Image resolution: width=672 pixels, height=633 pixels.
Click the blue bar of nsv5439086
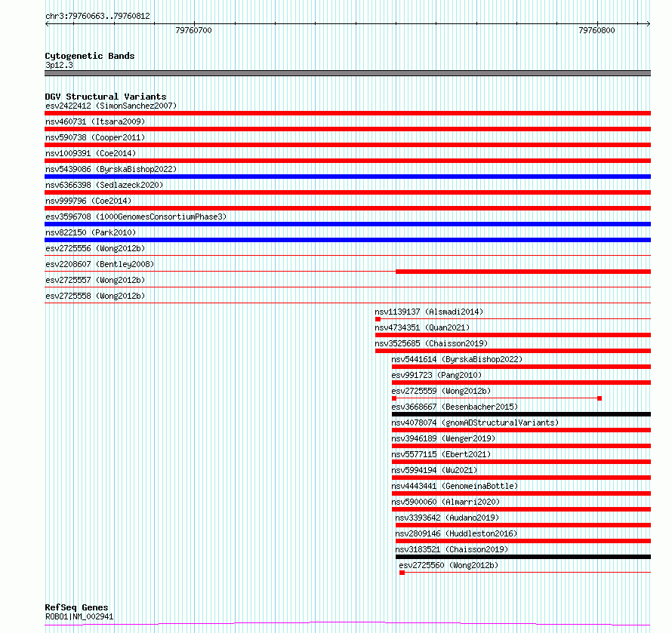[x=347, y=177]
